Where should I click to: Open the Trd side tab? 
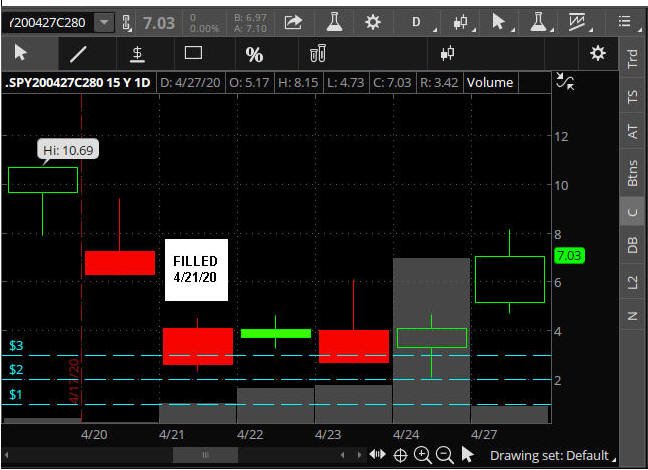click(x=632, y=59)
